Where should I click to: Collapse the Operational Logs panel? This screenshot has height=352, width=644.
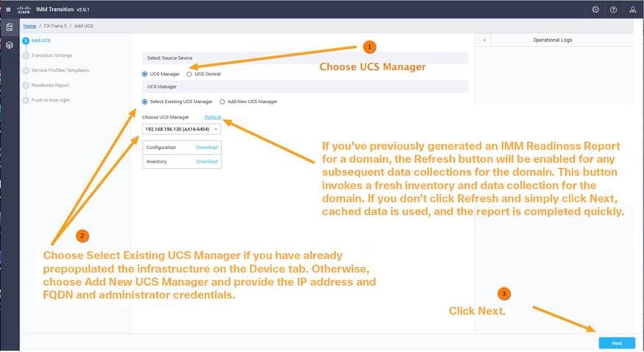tap(484, 41)
